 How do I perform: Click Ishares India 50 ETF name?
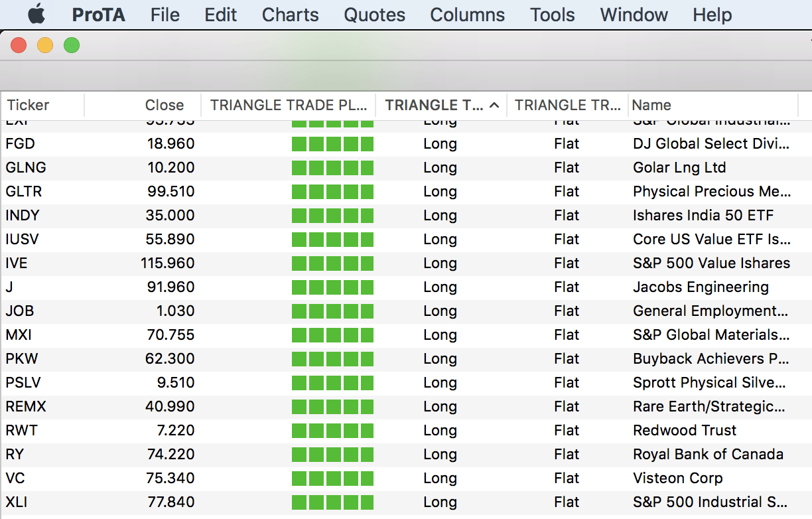click(703, 215)
